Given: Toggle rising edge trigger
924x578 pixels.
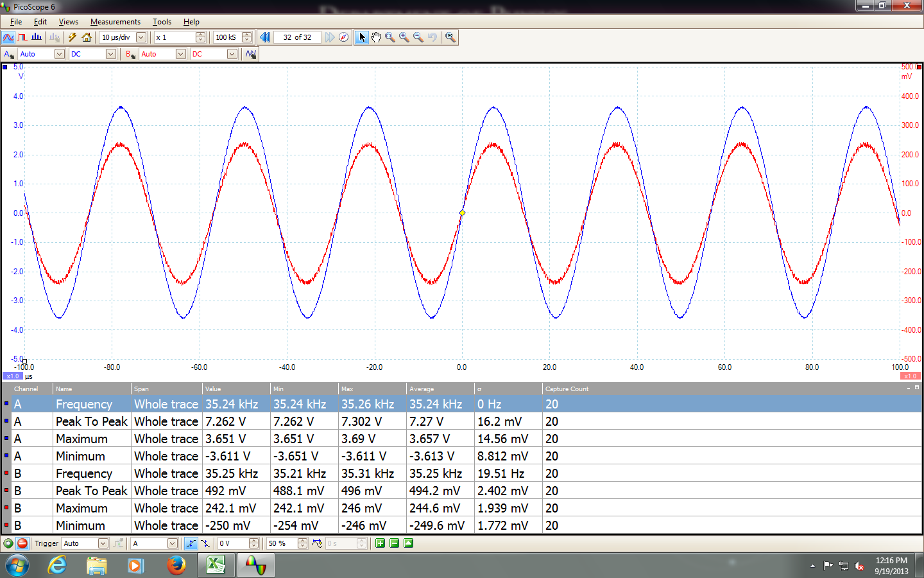Looking at the screenshot, I should pos(191,543).
